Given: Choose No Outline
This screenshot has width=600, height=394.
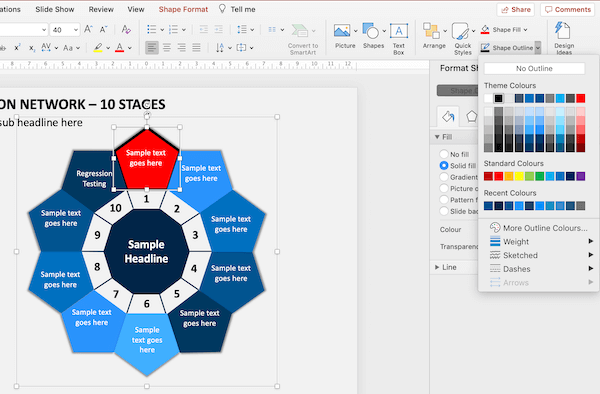Looking at the screenshot, I should tap(534, 68).
